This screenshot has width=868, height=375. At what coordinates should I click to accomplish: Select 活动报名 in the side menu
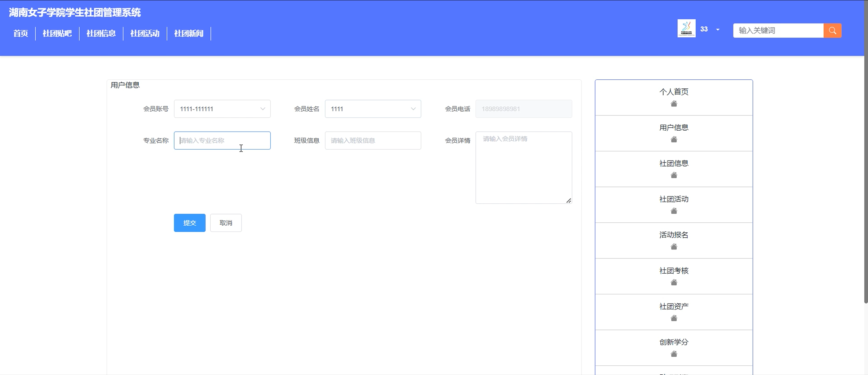point(674,235)
